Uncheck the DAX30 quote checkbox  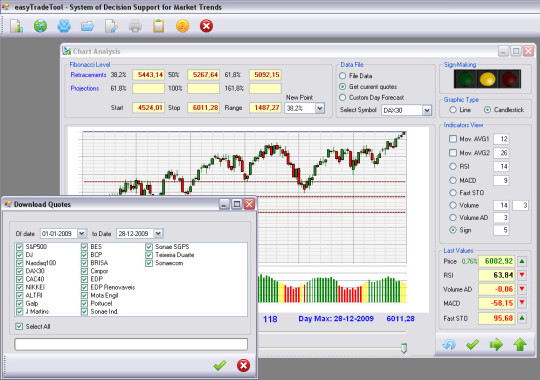pos(20,271)
